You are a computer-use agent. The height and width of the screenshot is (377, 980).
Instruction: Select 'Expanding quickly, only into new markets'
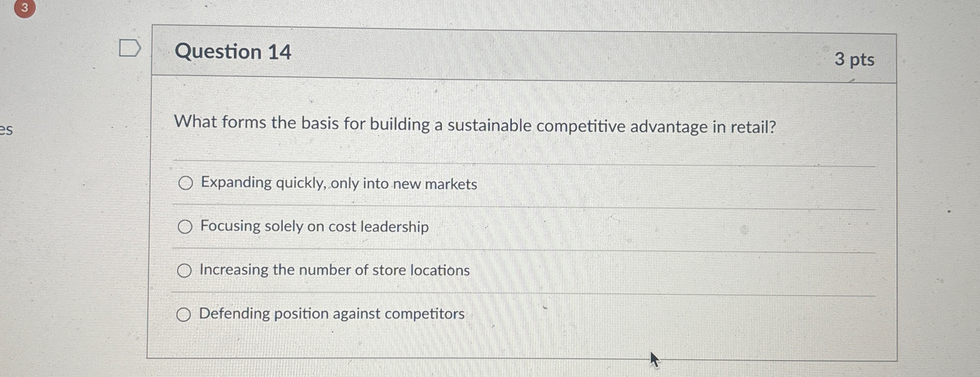tap(338, 184)
